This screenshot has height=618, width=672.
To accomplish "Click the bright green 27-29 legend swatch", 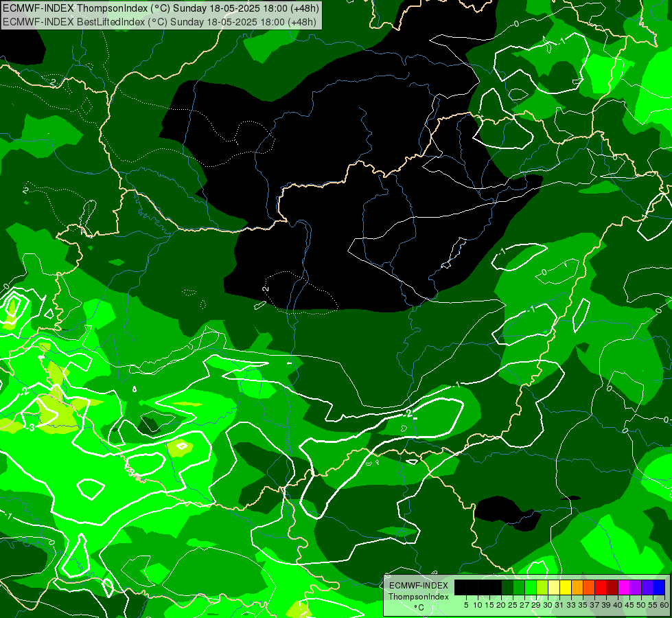I will 531,588.
